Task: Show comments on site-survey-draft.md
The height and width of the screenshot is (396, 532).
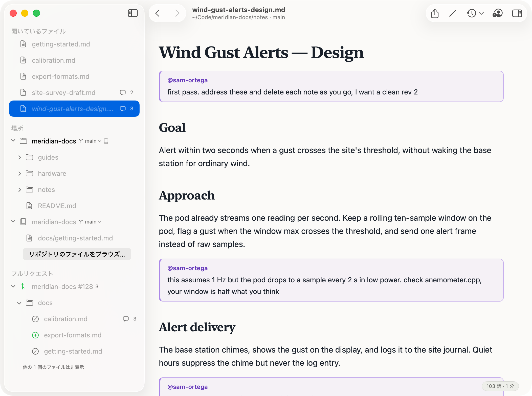Action: pos(127,92)
